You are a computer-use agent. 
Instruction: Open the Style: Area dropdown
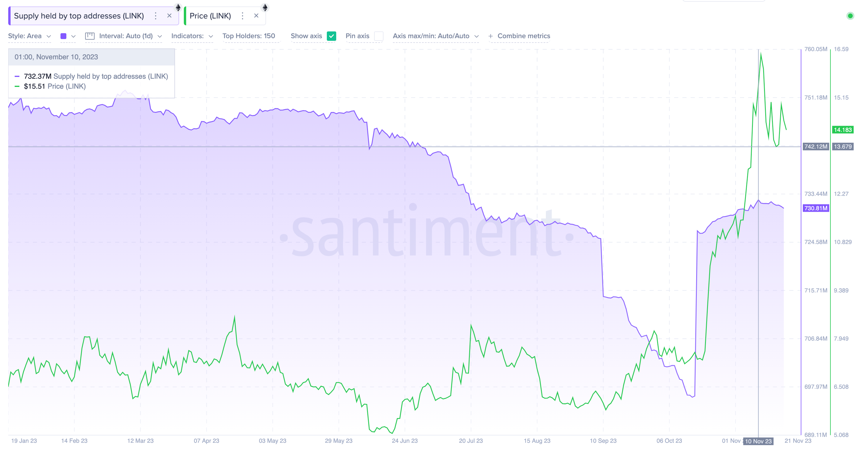(x=29, y=36)
